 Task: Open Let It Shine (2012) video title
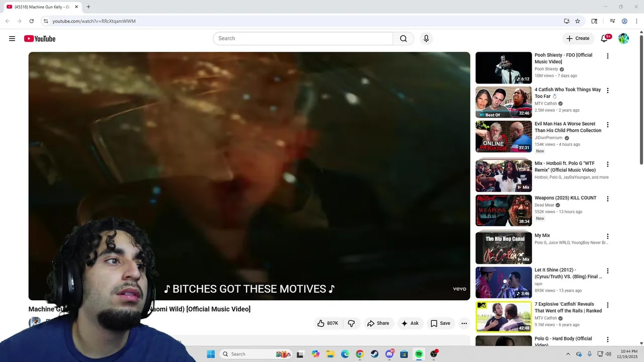point(568,274)
